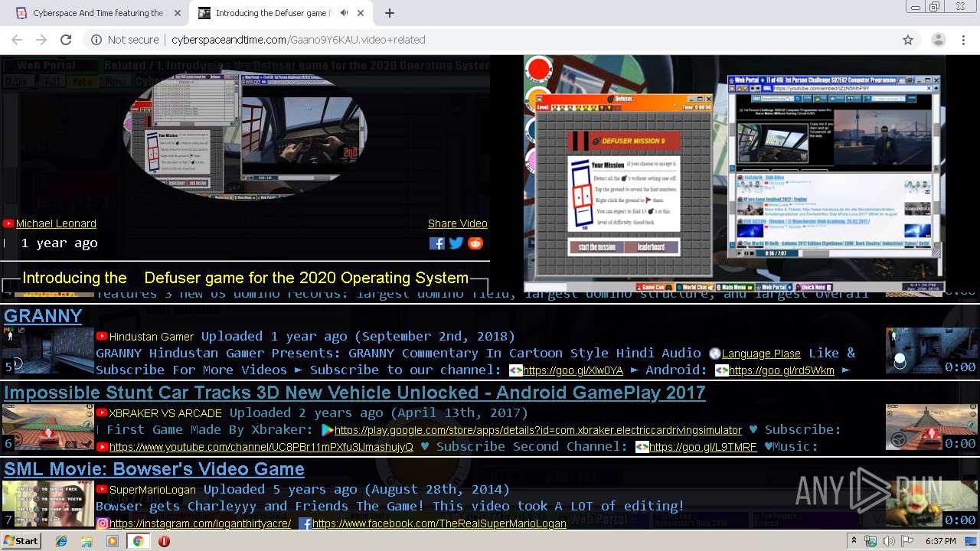
Task: Click the "1 year ago" upload time
Action: coord(60,243)
